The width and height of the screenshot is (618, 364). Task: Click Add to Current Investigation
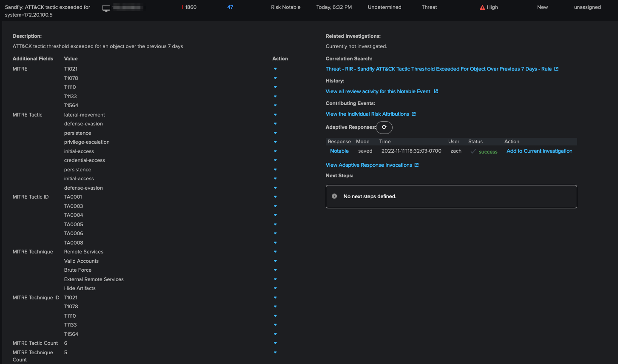(x=539, y=151)
